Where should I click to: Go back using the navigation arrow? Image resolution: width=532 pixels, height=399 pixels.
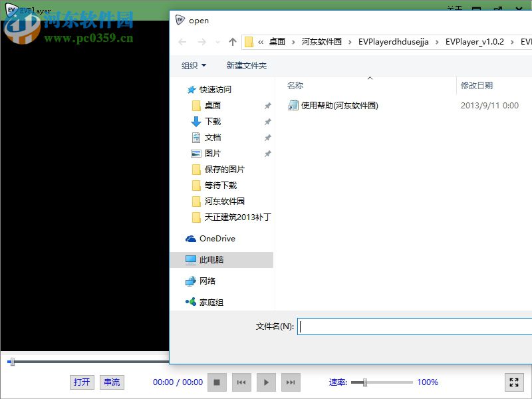[182, 41]
